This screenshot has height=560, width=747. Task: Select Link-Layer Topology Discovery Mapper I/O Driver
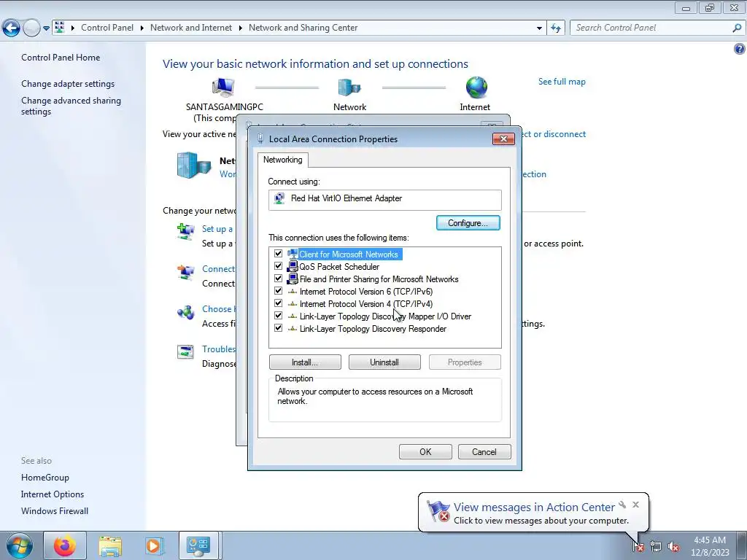click(385, 316)
